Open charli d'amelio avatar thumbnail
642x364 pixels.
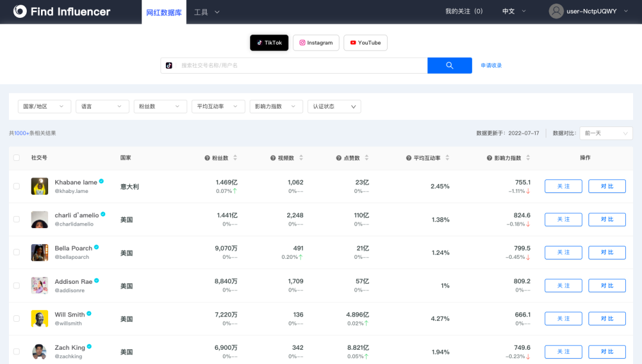(40, 219)
